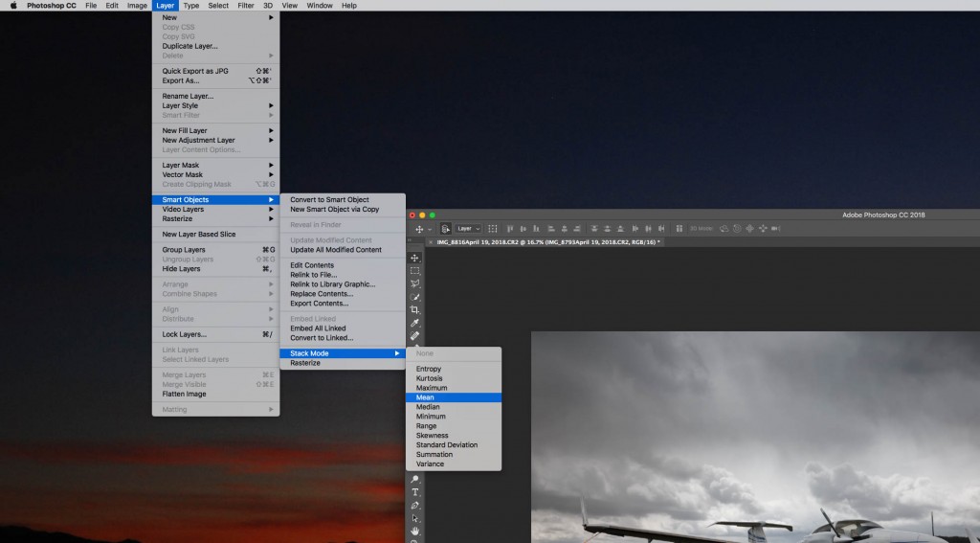Select the Polygonal Lasso tool
The height and width of the screenshot is (543, 980).
click(x=414, y=284)
